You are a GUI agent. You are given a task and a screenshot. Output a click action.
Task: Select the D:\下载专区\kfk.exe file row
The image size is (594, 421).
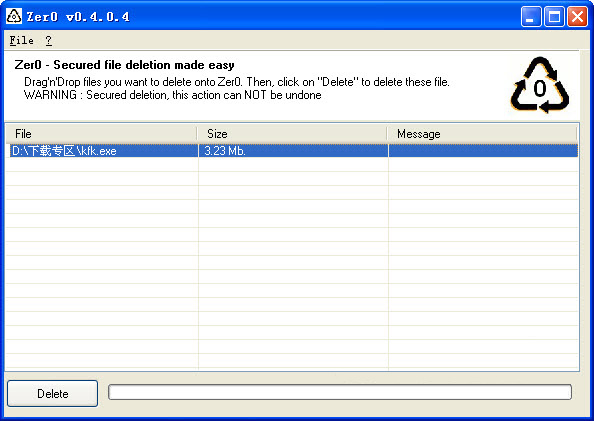[292, 151]
